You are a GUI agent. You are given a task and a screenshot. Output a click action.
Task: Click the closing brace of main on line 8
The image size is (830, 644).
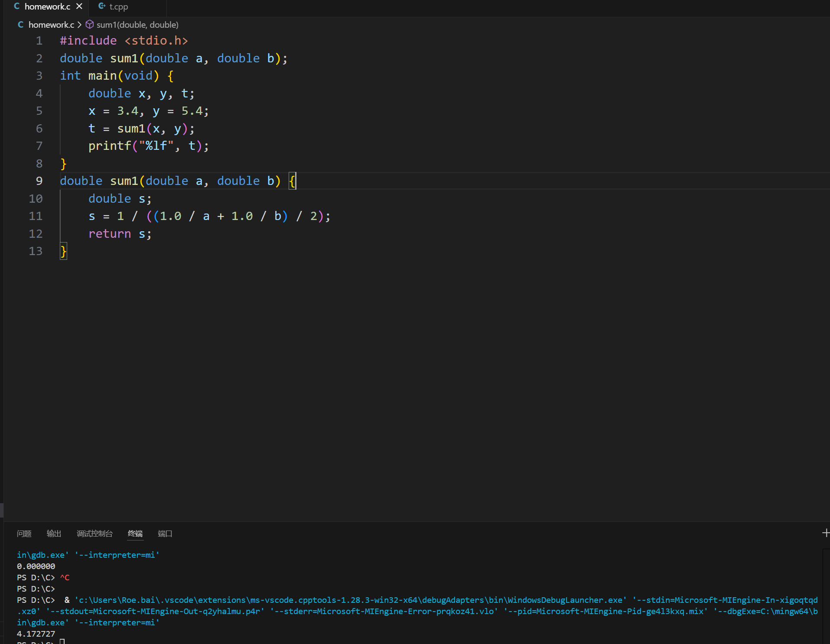(x=64, y=164)
